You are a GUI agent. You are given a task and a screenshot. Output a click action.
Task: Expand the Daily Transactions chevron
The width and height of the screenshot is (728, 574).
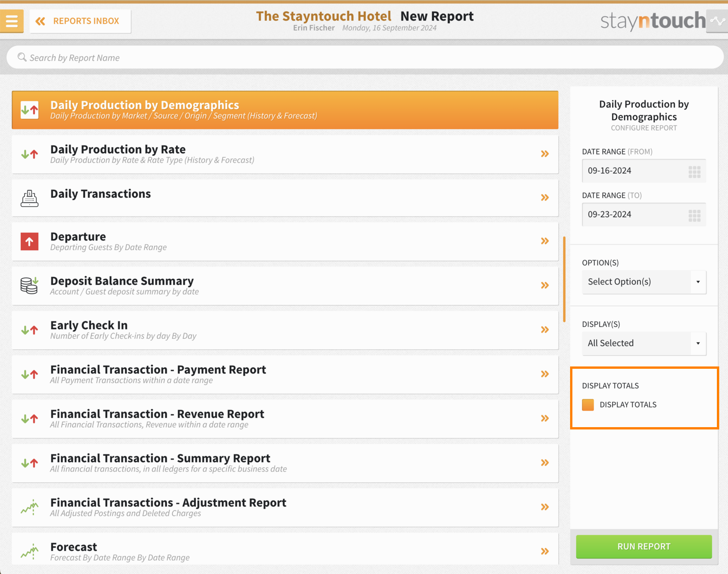pyautogui.click(x=545, y=198)
